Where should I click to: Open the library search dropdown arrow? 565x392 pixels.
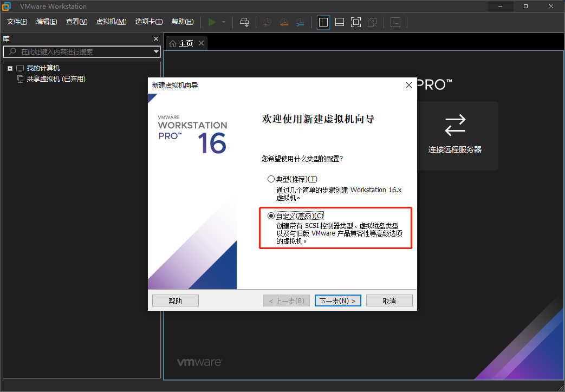156,52
